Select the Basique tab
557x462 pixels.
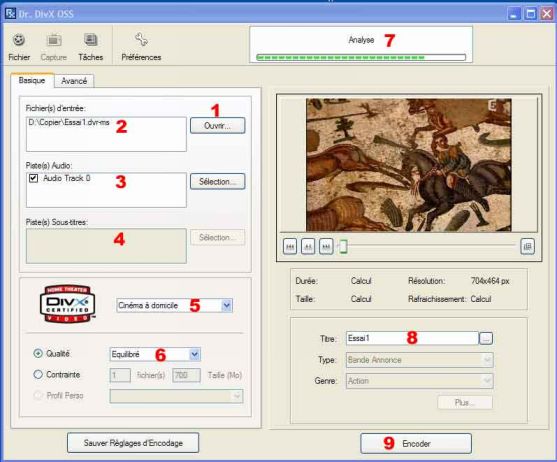click(32, 80)
